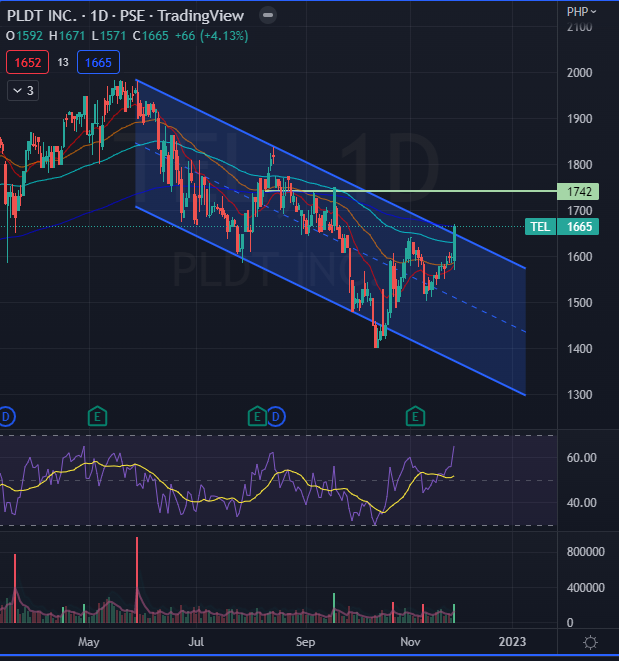The height and width of the screenshot is (661, 619).
Task: Click the dividend marker near April
Action: [x=6, y=417]
